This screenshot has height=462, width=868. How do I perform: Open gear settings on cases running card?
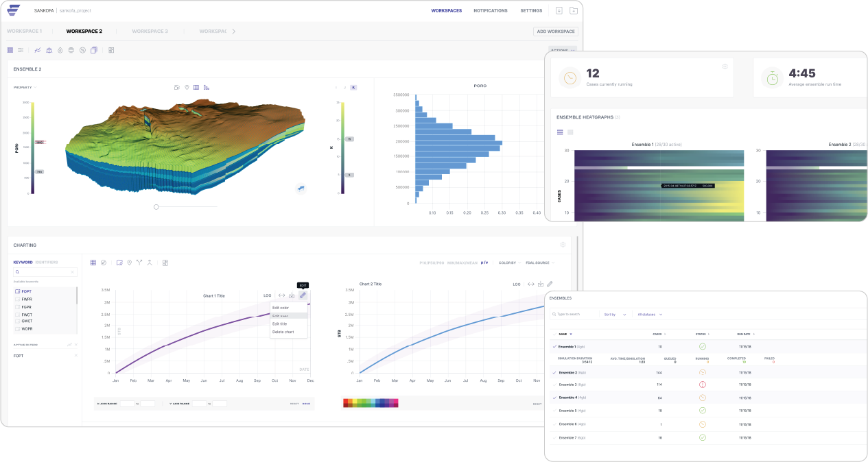pos(725,66)
